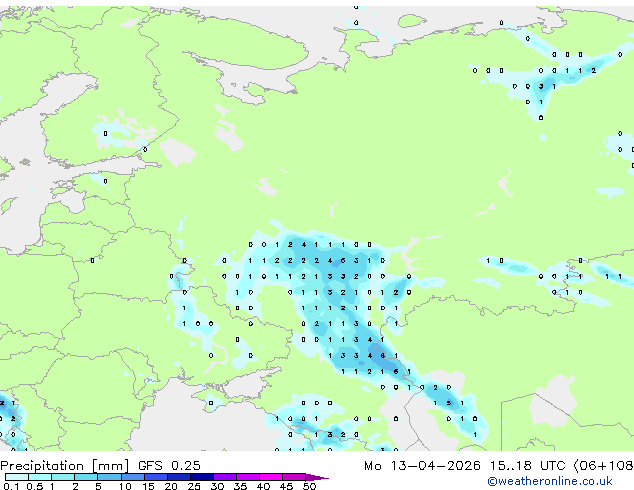The width and height of the screenshot is (634, 490).
Task: Click legend scale value '25'
Action: pyautogui.click(x=194, y=486)
